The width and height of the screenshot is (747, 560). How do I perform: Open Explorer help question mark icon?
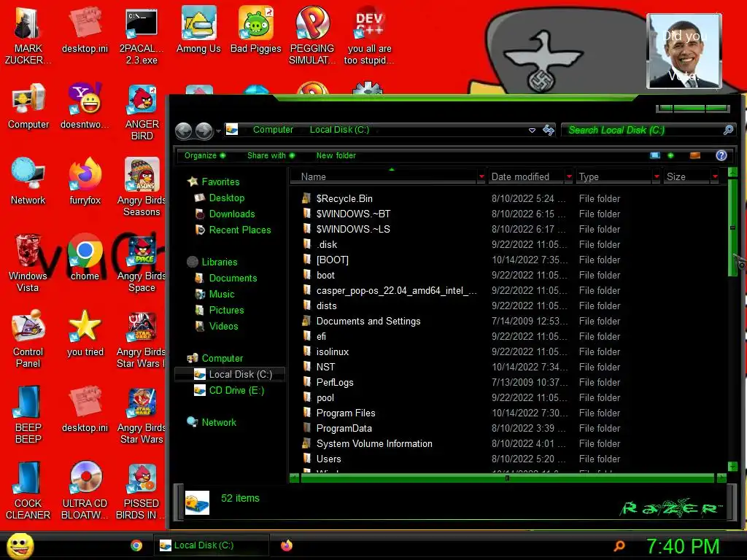point(721,155)
